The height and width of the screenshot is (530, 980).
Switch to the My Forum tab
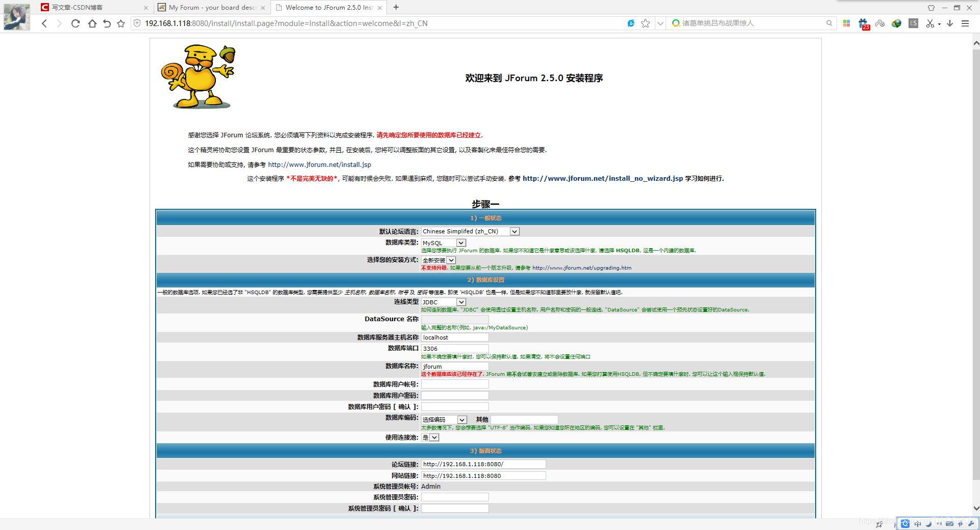click(x=211, y=8)
